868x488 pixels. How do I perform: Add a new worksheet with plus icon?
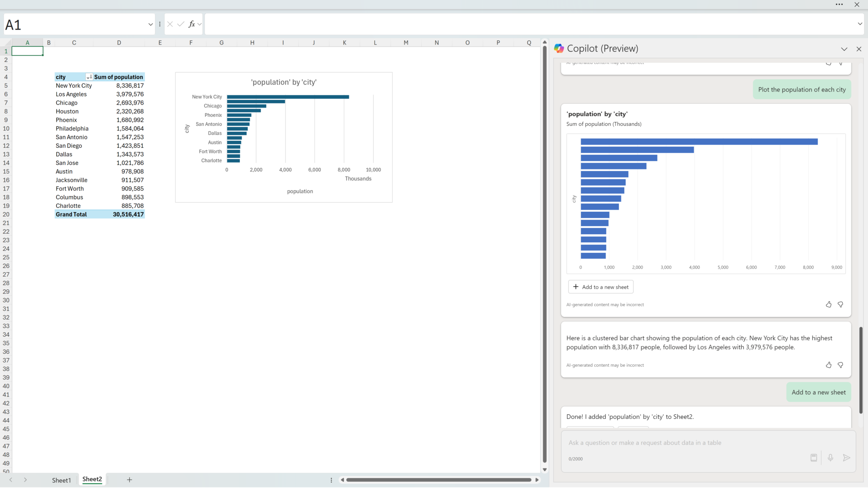pos(129,480)
